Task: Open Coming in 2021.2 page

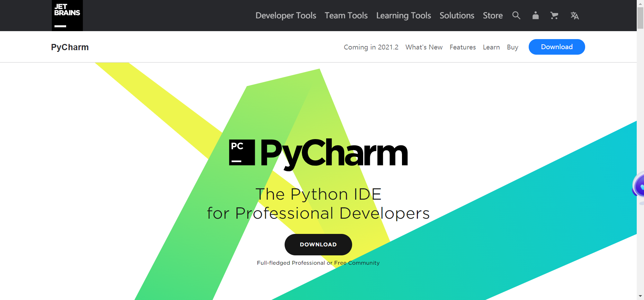Action: (371, 47)
